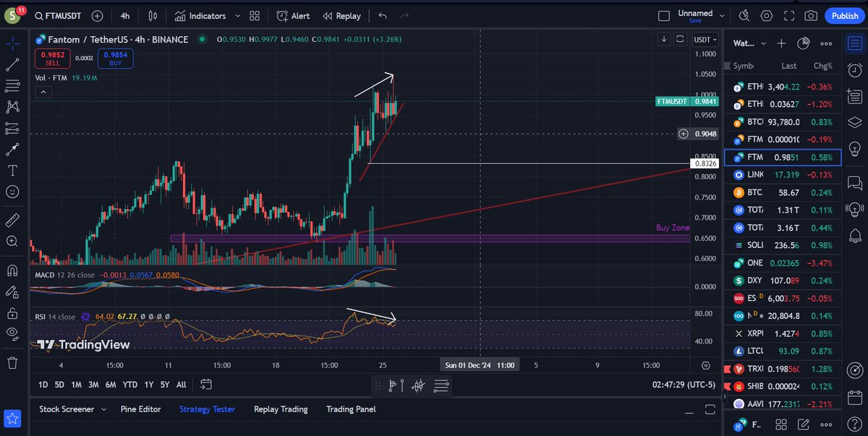Select the SOL row in watchlist
The image size is (868, 436).
pos(783,245)
